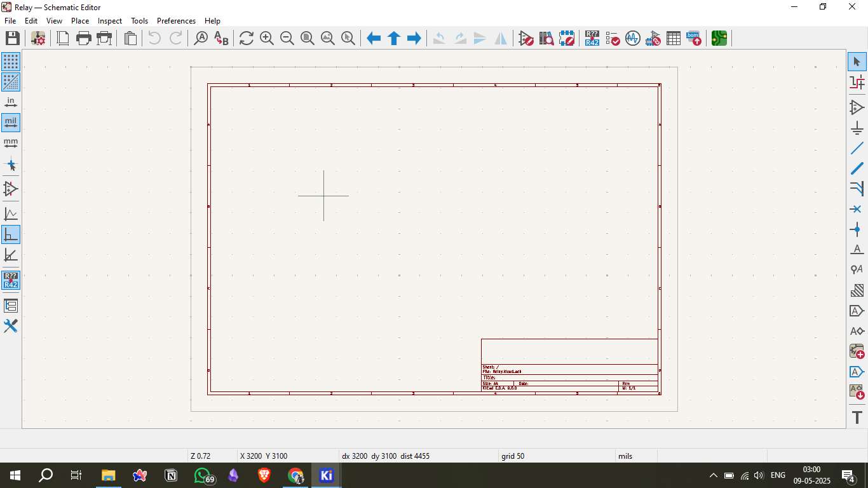Viewport: 868px width, 488px height.
Task: Pick the Place Junction tool
Action: (x=857, y=229)
